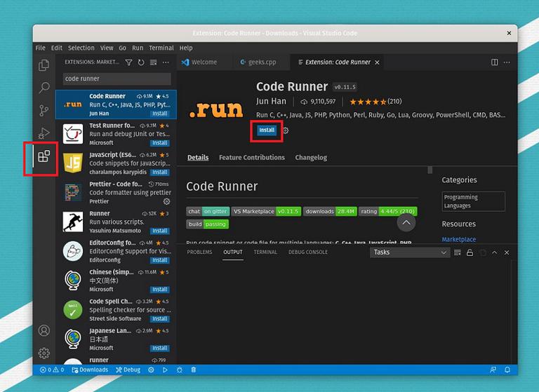
Task: Click the status bar trash icon
Action: point(194,370)
